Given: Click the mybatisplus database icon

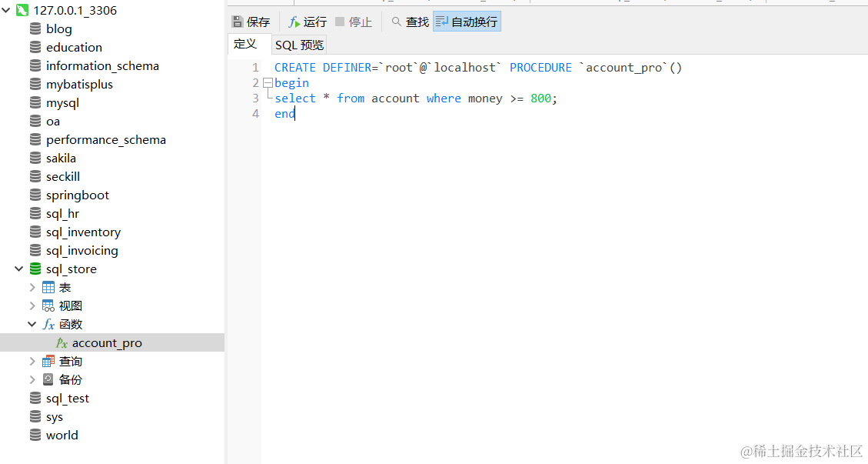Looking at the screenshot, I should coord(35,84).
